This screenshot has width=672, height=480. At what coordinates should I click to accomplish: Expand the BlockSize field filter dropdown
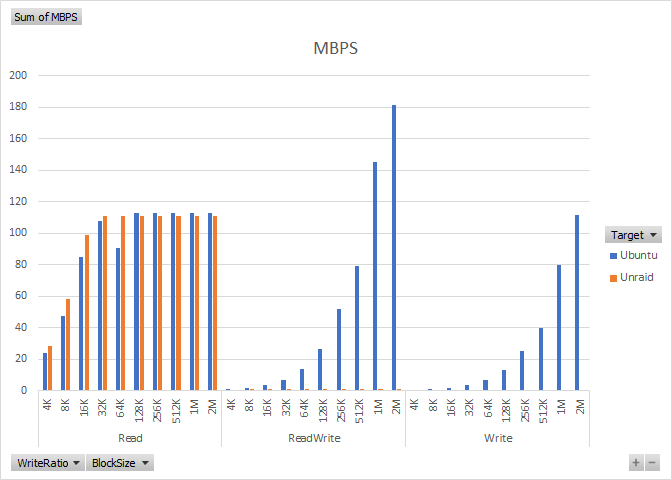(x=119, y=463)
